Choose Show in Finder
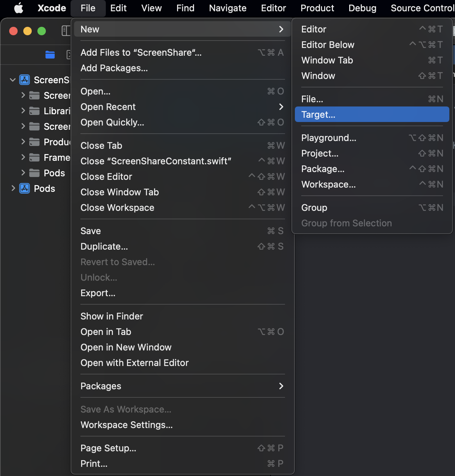The height and width of the screenshot is (476, 455). click(182, 316)
